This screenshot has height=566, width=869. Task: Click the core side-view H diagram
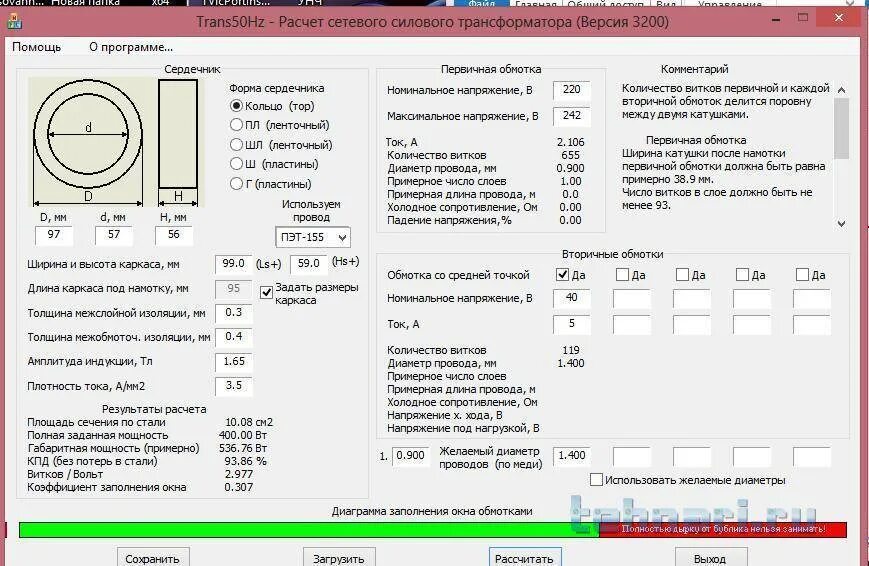point(178,134)
